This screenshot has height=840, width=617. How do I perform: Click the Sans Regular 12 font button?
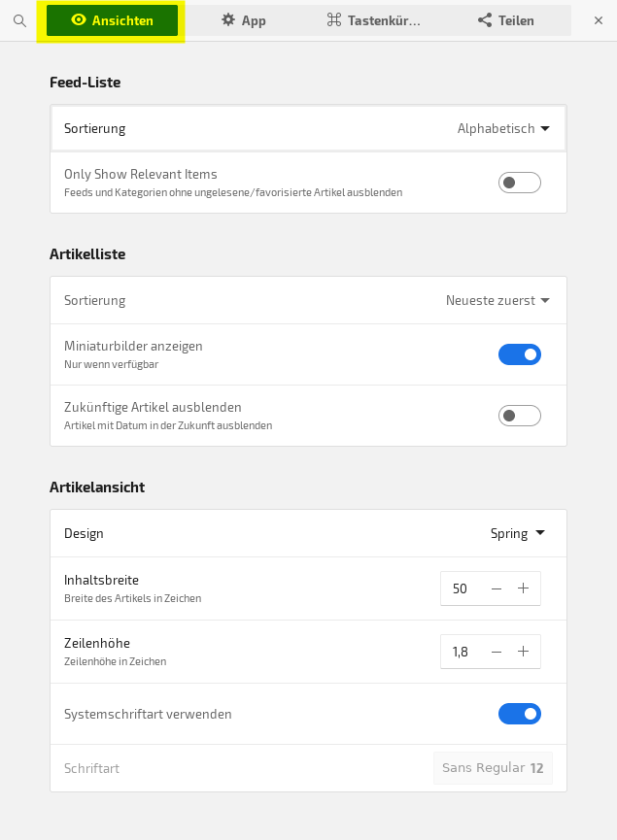pyautogui.click(x=493, y=768)
